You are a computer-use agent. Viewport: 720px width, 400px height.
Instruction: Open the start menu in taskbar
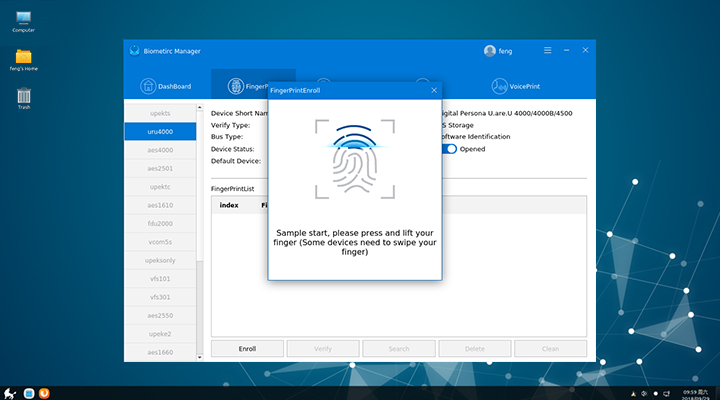[x=9, y=392]
